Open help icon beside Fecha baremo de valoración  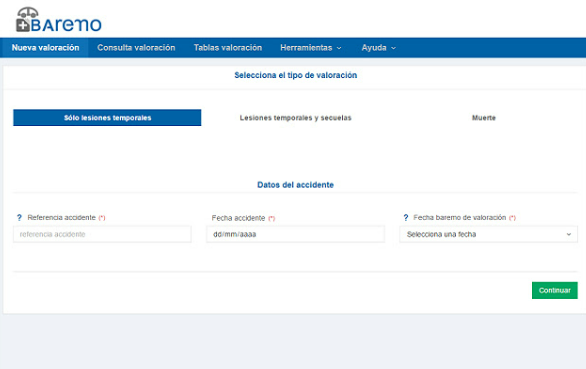point(406,218)
